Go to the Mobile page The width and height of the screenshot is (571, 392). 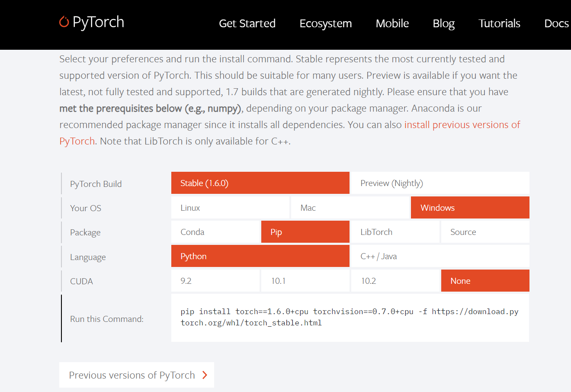coord(392,23)
